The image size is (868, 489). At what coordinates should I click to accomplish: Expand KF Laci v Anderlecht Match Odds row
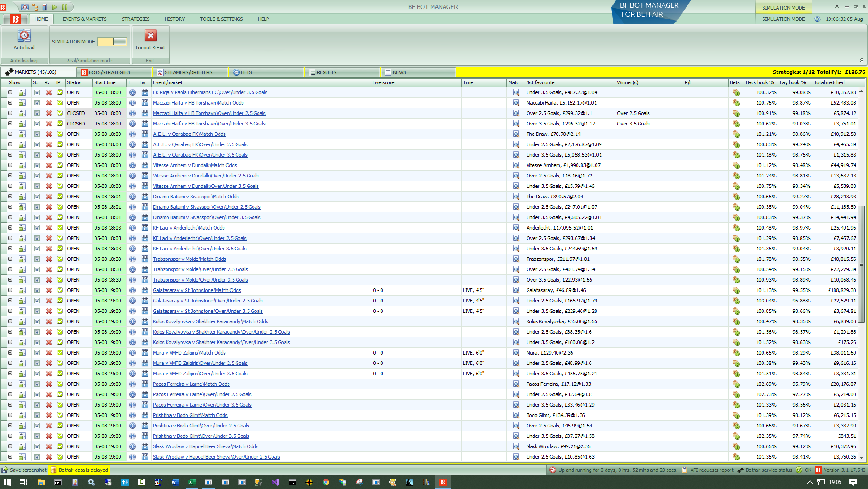10,228
